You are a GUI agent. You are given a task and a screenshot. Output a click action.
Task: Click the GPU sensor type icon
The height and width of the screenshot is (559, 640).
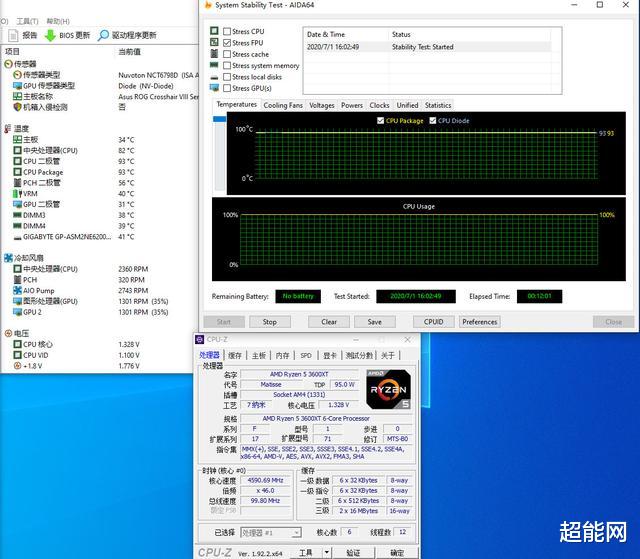pos(17,86)
